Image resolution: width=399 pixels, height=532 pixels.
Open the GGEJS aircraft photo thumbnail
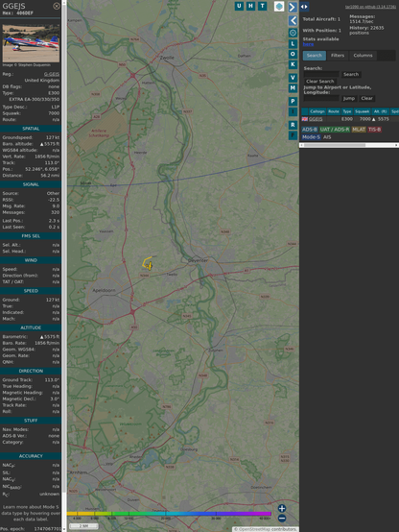31,43
